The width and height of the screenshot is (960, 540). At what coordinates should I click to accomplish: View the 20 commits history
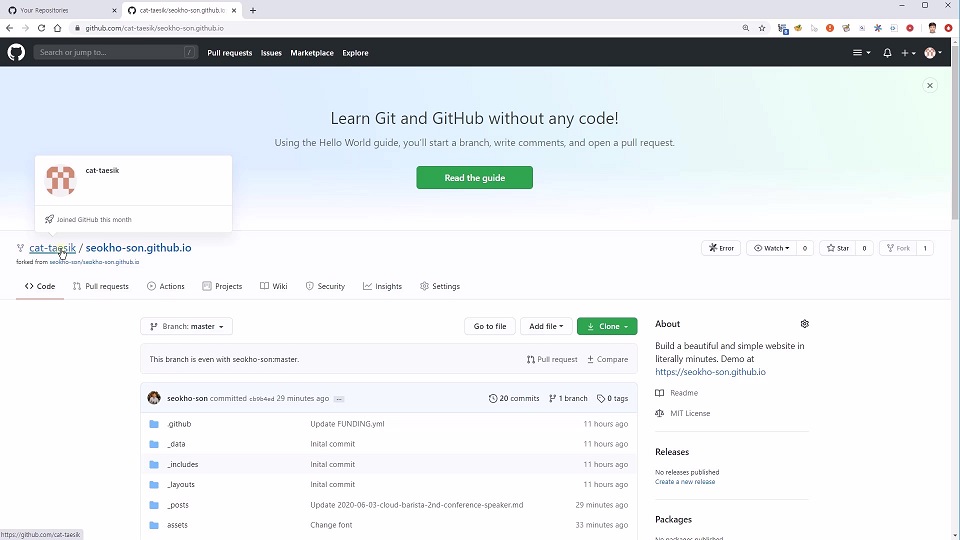coord(514,398)
